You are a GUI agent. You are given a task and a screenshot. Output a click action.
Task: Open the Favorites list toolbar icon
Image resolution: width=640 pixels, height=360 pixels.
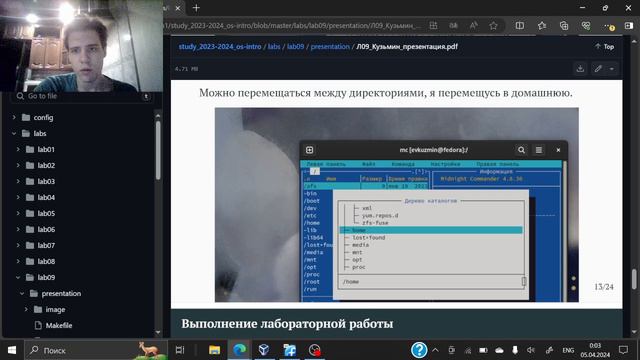click(542, 25)
